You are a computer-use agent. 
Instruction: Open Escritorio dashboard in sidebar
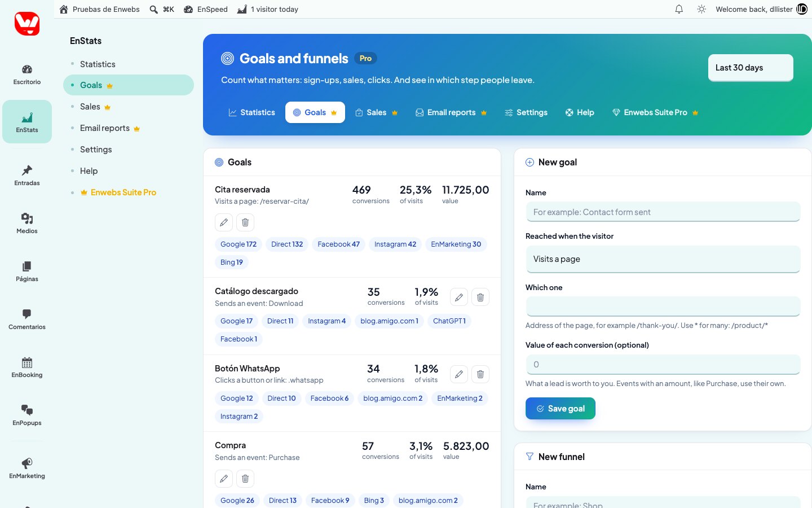27,75
